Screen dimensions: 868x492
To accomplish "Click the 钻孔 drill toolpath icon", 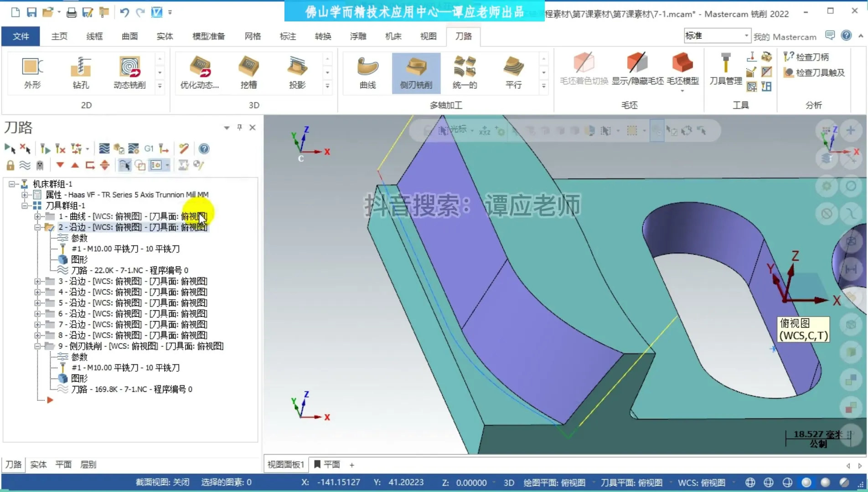I will coord(81,73).
